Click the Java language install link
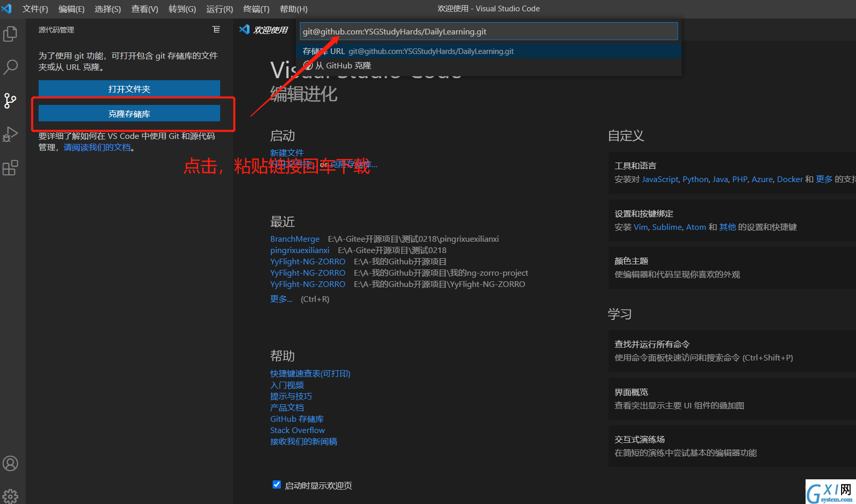This screenshot has height=504, width=856. (720, 179)
